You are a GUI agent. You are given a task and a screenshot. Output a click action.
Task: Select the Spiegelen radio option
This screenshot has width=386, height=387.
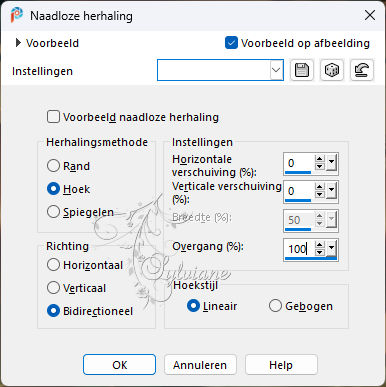53,212
